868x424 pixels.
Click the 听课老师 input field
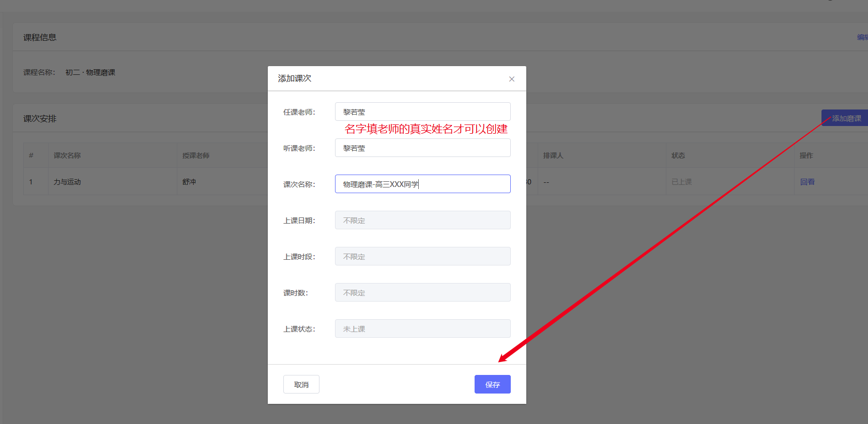pos(422,148)
